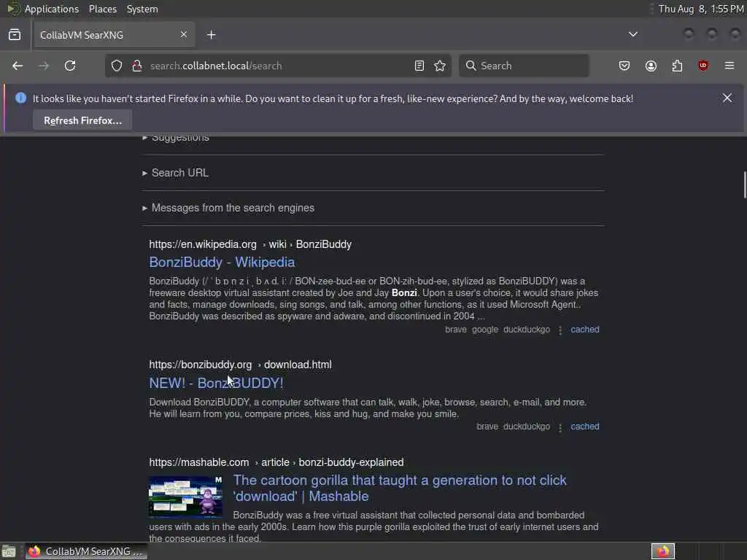Image resolution: width=747 pixels, height=560 pixels.
Task: Open the Mashable cartoon gorilla article link
Action: tap(400, 488)
